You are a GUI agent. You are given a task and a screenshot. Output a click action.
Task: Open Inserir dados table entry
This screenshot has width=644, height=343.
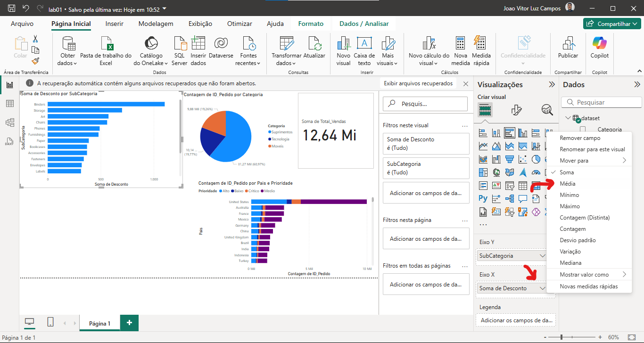(x=198, y=51)
